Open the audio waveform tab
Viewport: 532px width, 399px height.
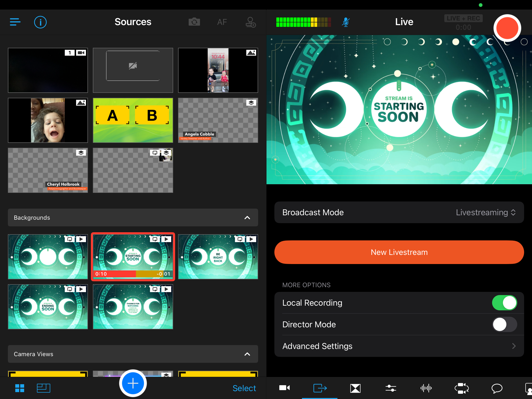click(426, 388)
